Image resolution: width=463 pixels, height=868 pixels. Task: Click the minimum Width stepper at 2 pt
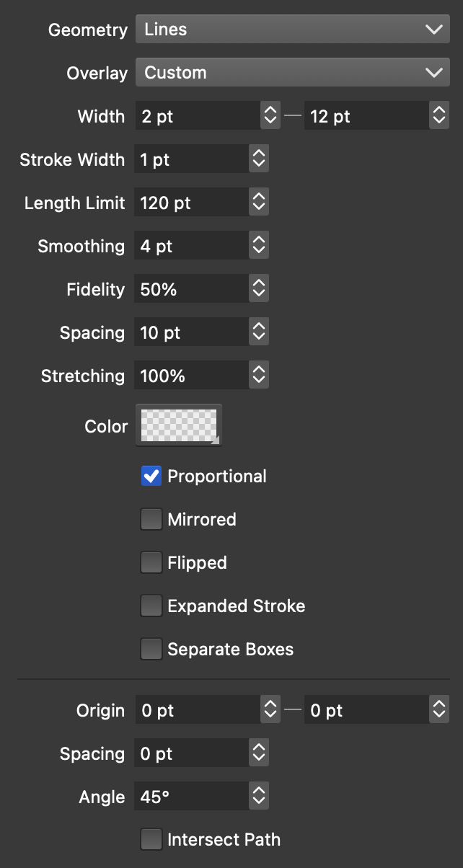(270, 116)
